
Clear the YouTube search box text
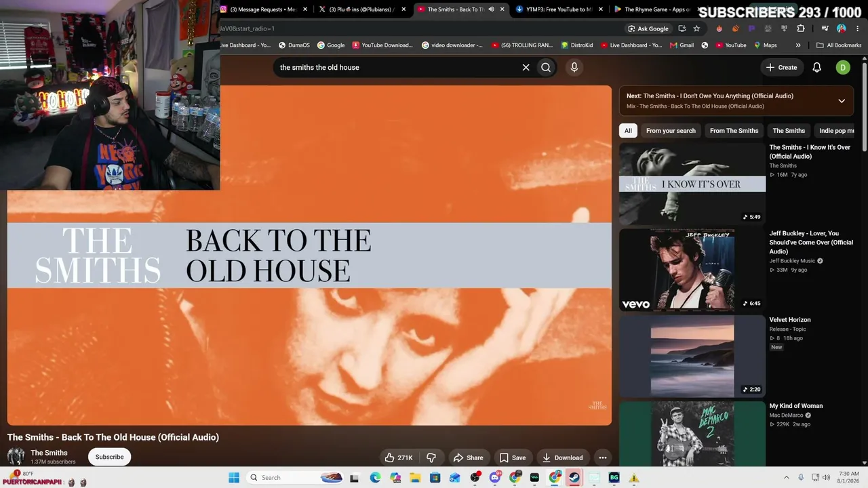point(526,67)
